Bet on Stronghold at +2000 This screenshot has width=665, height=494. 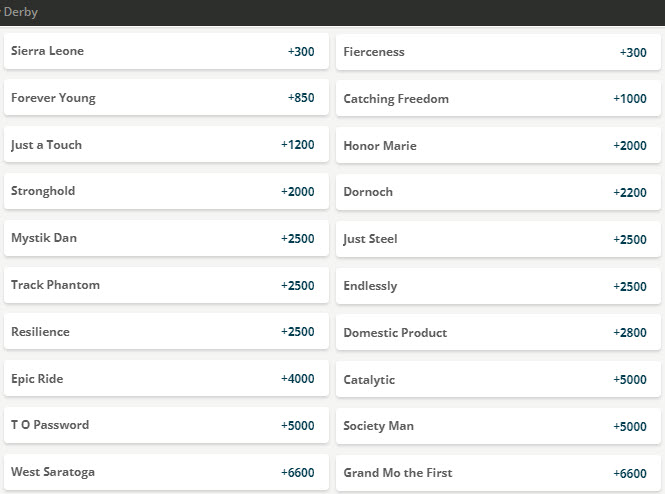click(166, 191)
